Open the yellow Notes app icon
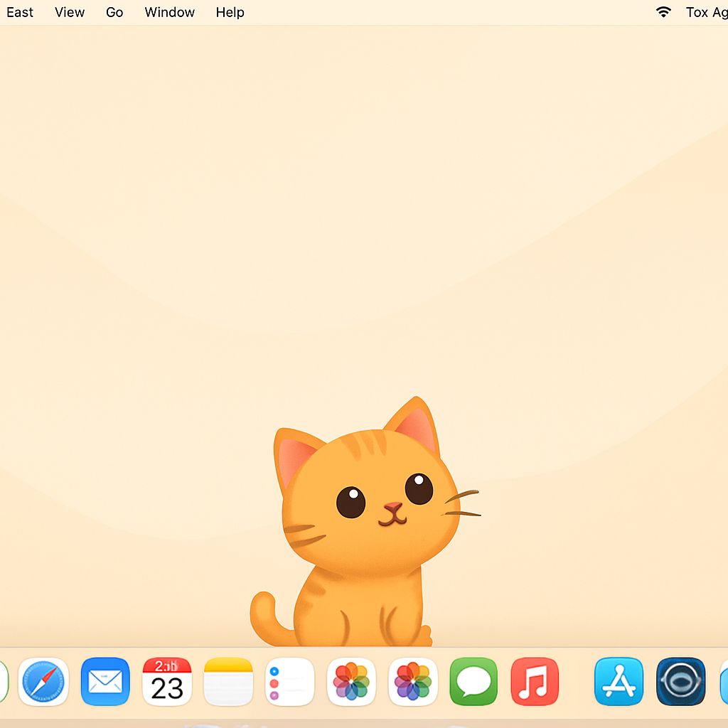 point(228,681)
